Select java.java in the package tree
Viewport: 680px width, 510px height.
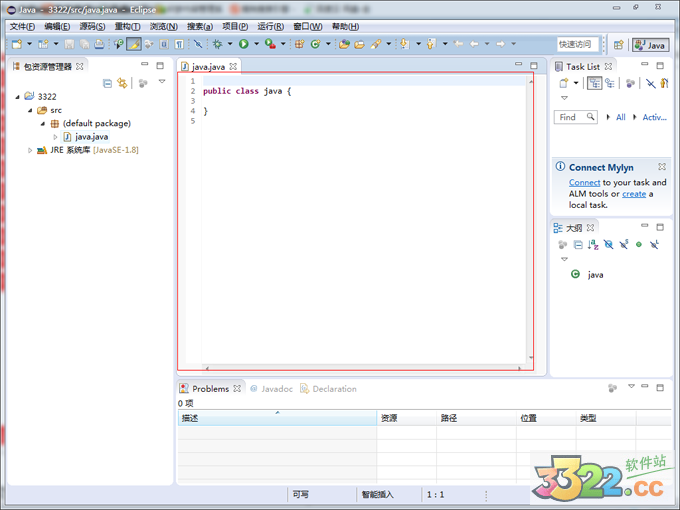(92, 137)
